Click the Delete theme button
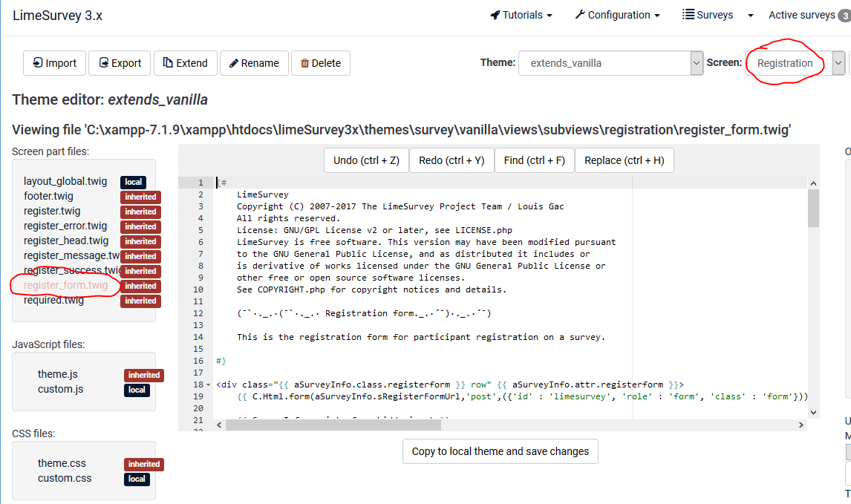Viewport: 851px width, 504px height. [x=320, y=63]
